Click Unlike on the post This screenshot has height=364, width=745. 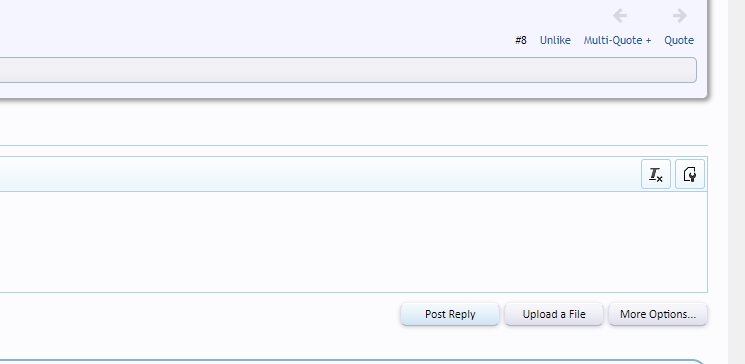555,40
